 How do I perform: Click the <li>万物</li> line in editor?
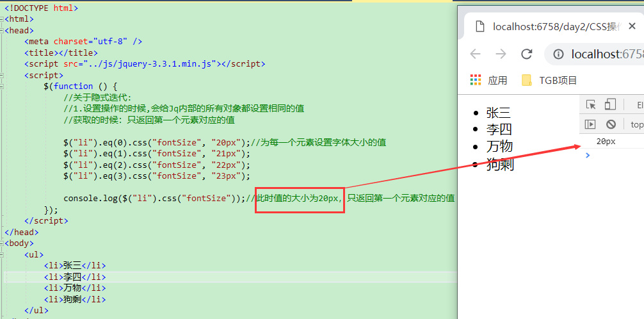pos(75,288)
